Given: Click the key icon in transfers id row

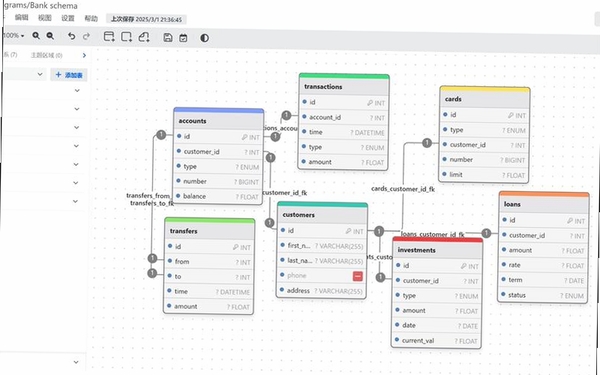Looking at the screenshot, I should point(236,248).
